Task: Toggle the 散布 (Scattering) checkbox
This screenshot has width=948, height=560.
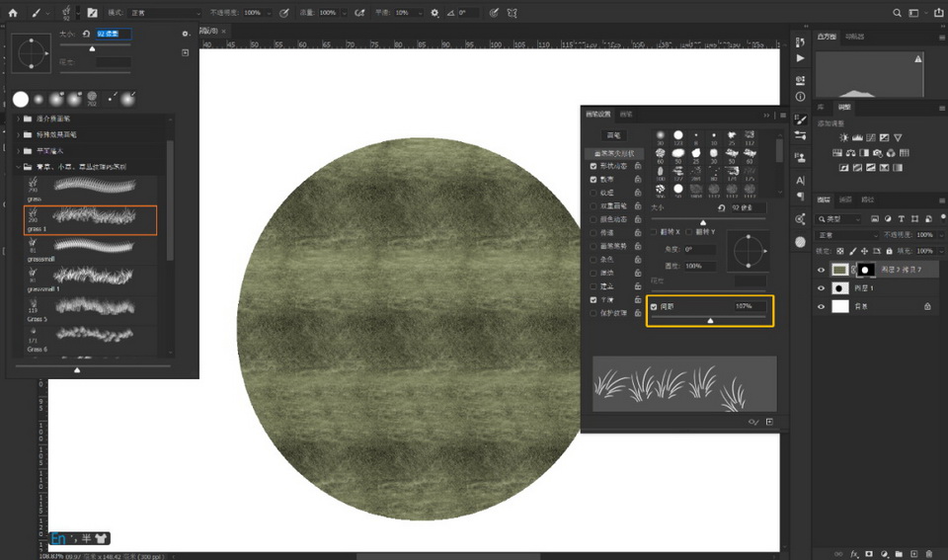Action: pos(592,180)
